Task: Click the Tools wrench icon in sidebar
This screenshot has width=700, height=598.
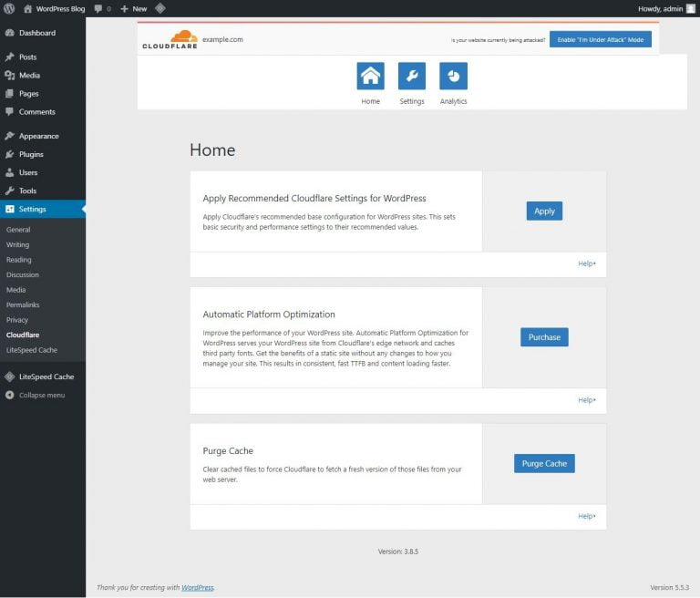Action: click(x=9, y=191)
